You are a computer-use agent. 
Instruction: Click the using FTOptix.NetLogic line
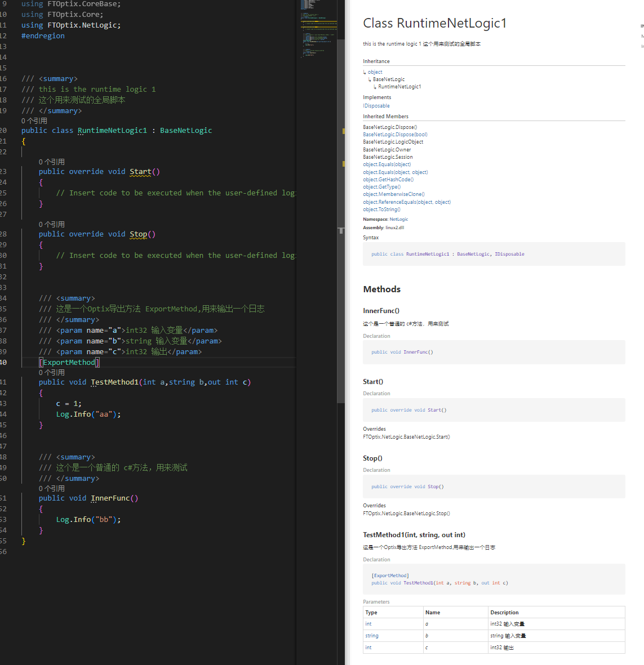click(x=71, y=25)
